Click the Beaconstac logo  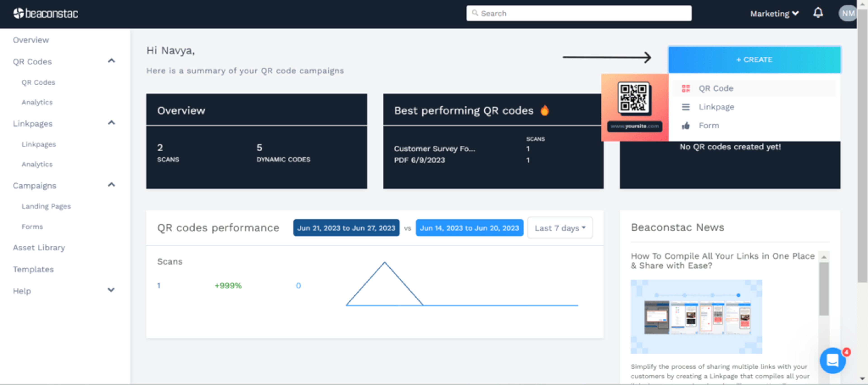(x=45, y=14)
